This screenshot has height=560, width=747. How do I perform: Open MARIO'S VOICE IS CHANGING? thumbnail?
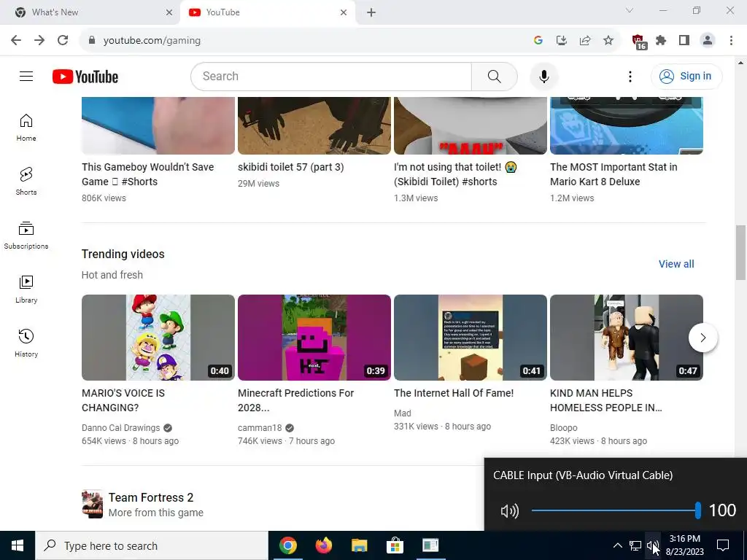(x=158, y=338)
